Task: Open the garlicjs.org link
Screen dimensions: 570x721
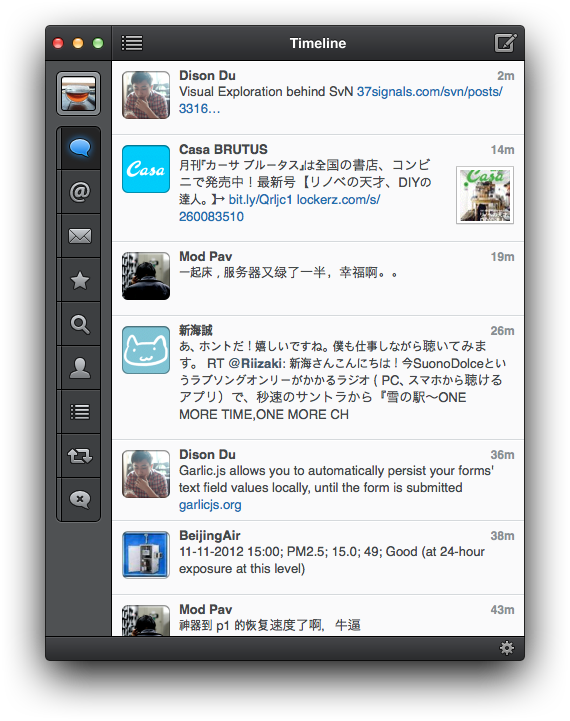Action: click(210, 504)
